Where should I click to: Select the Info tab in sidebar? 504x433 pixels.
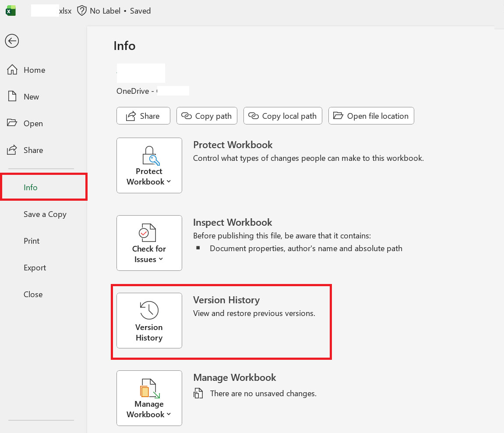pyautogui.click(x=44, y=187)
